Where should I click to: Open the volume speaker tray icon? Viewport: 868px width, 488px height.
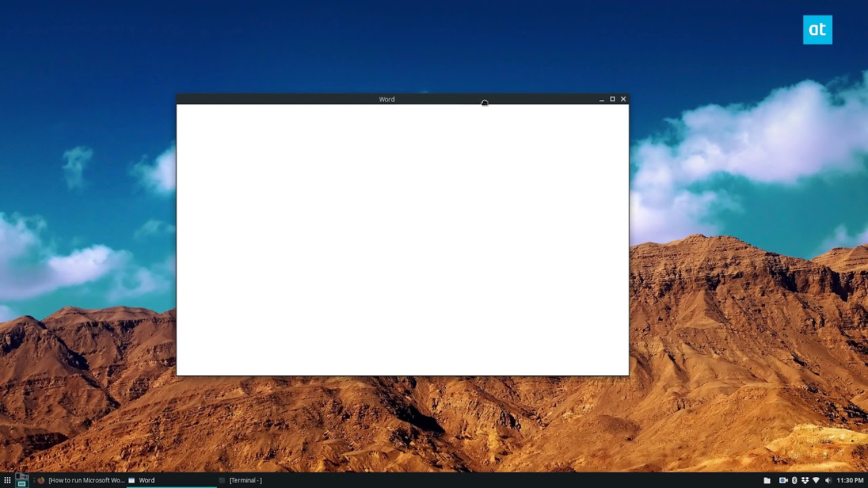[828, 481]
